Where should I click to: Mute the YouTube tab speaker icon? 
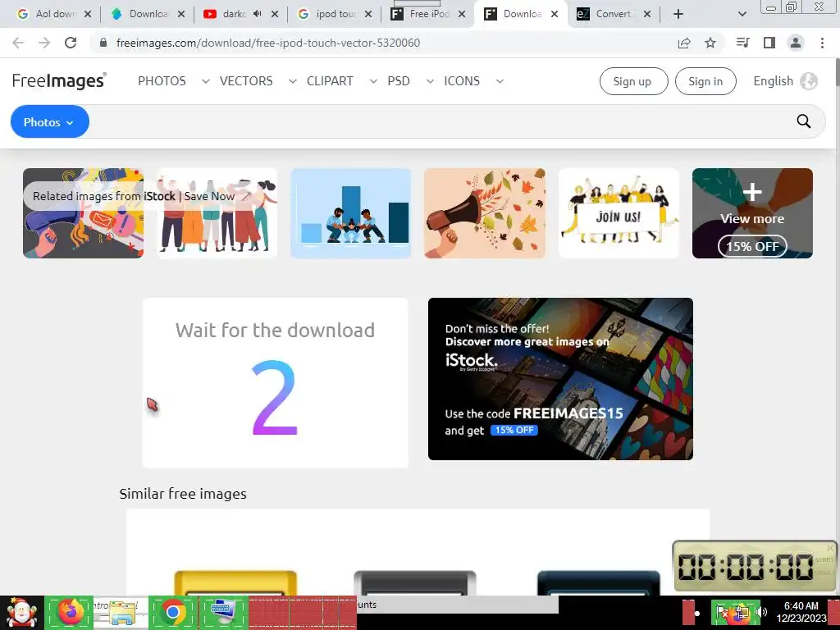click(x=257, y=14)
